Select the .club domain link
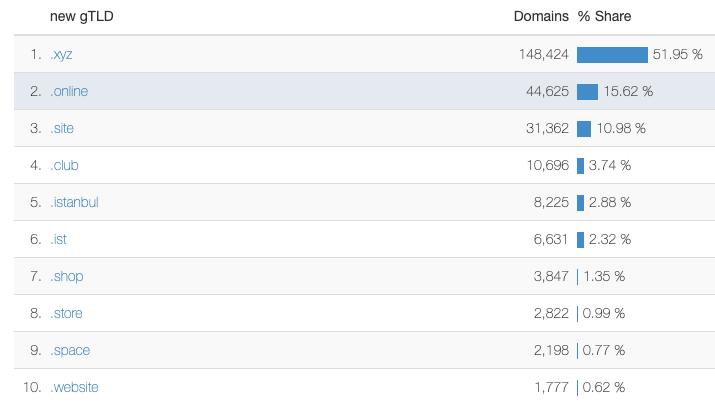The height and width of the screenshot is (406, 715). (x=64, y=166)
